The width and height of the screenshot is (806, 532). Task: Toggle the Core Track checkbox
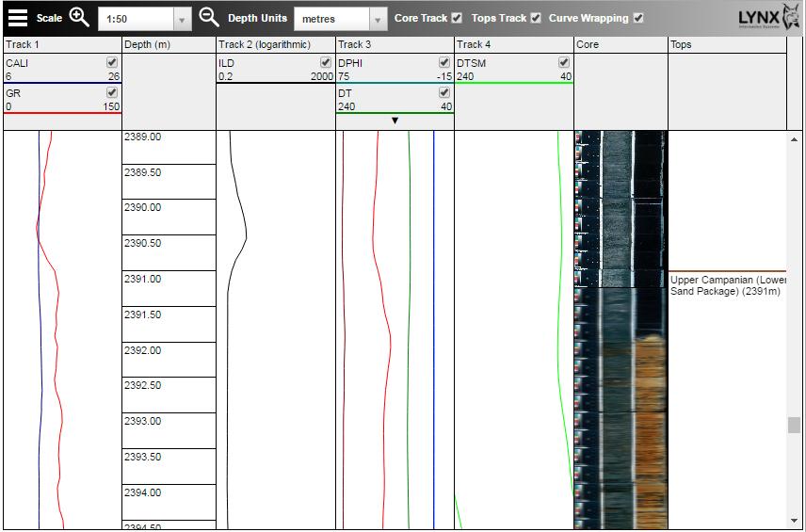457,18
